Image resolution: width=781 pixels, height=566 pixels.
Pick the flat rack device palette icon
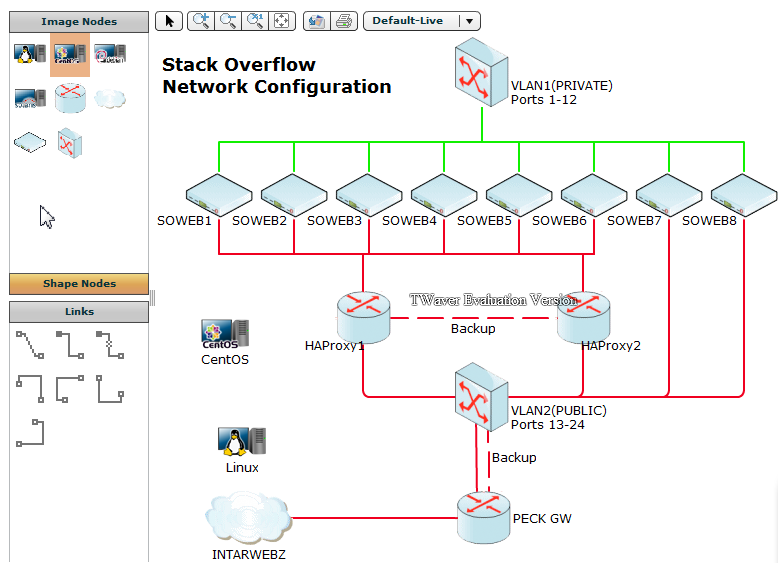30,142
